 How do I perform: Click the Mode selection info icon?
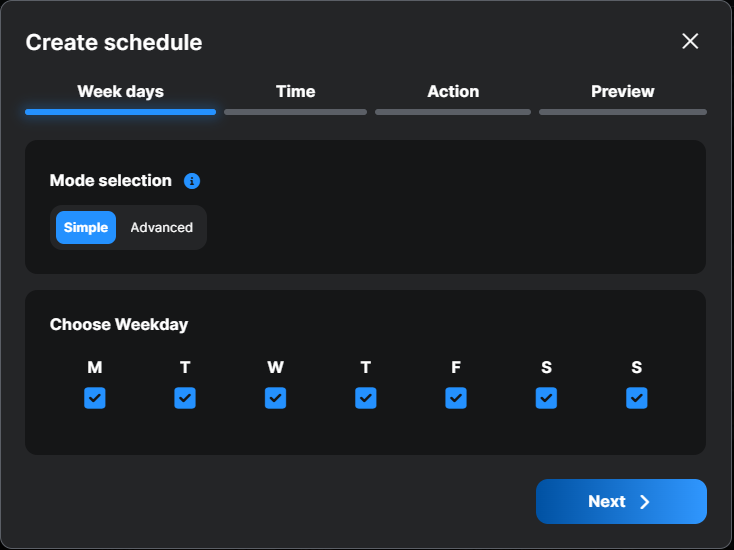pos(192,181)
